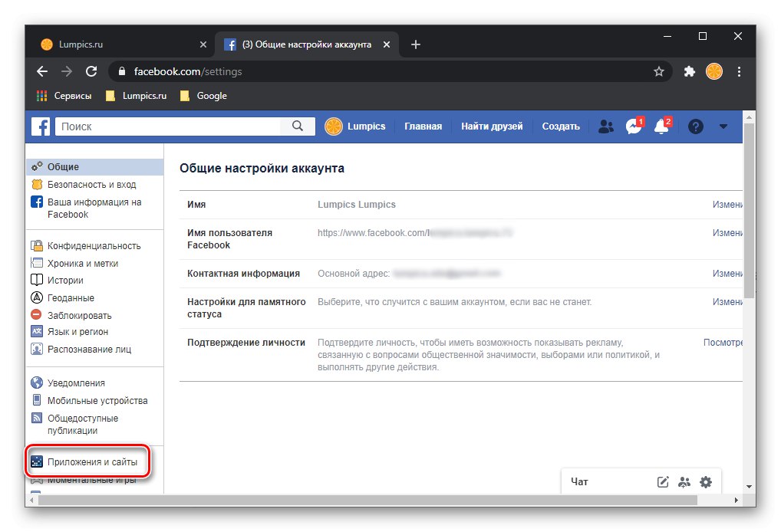Open the Сервисы apps grid bookmark
Image resolution: width=781 pixels, height=532 pixels.
pyautogui.click(x=64, y=96)
